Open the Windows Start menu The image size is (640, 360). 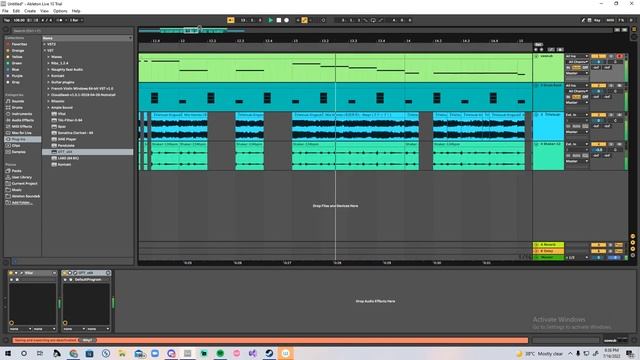tap(7, 353)
